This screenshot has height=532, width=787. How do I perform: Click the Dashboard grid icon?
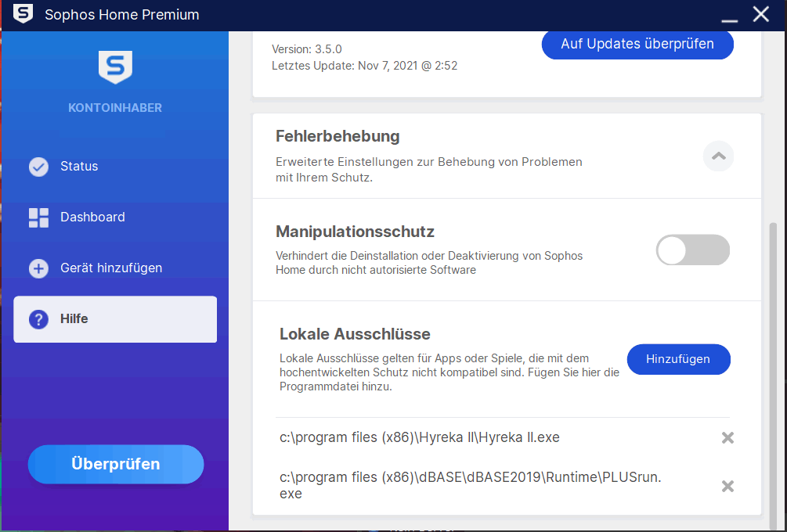click(38, 217)
